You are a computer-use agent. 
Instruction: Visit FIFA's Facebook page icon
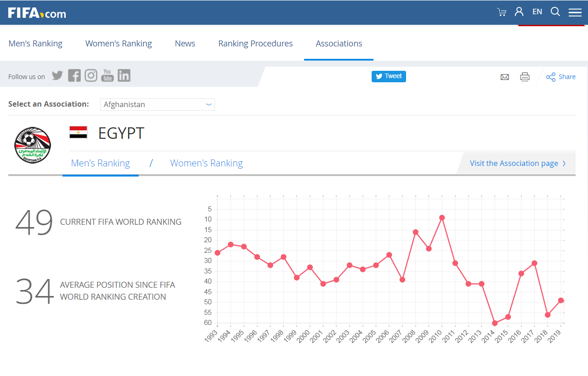pyautogui.click(x=74, y=75)
